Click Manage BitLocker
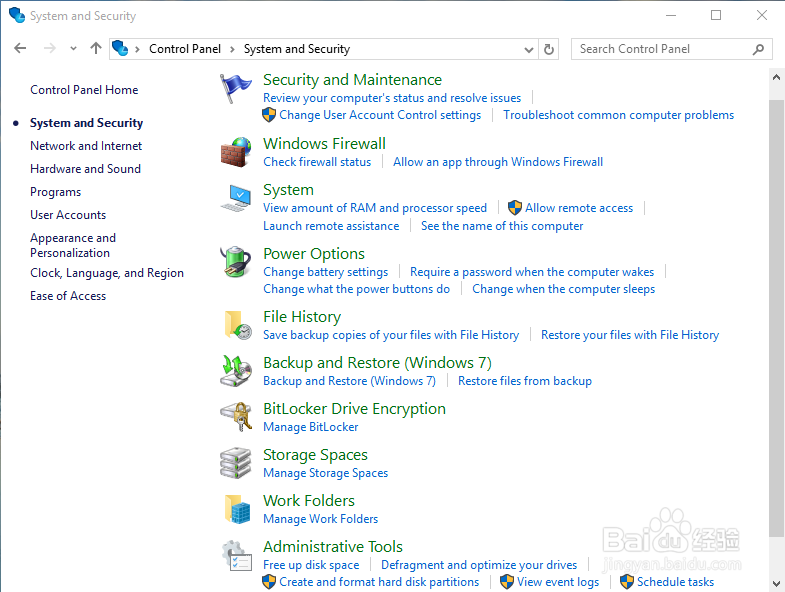Screen dimensions: 785x592 point(310,427)
